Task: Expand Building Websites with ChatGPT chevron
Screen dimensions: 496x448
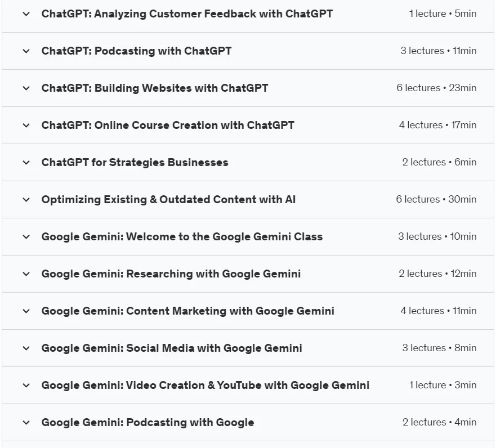Action: (x=26, y=88)
